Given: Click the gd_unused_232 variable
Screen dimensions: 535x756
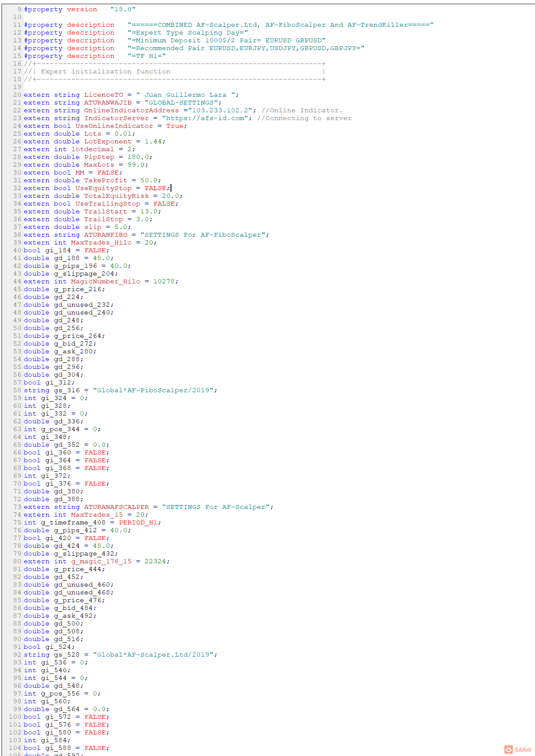Looking at the screenshot, I should (82, 305).
